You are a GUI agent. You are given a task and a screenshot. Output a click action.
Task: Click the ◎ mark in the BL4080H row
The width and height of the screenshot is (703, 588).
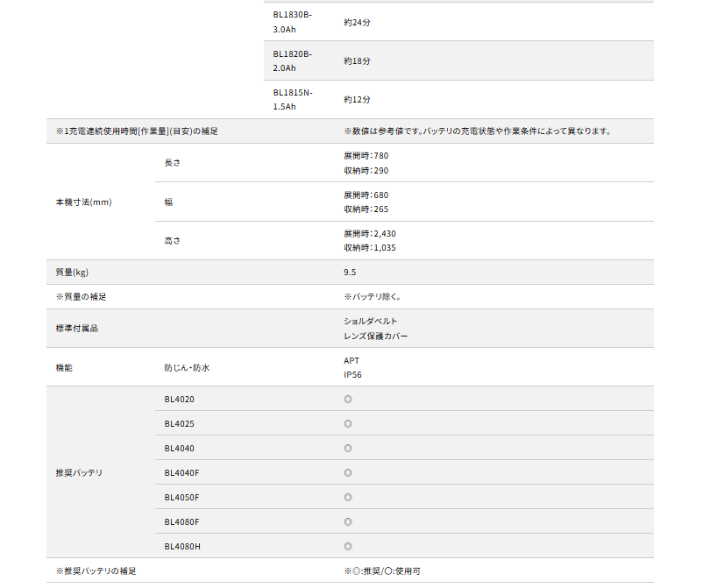348,547
